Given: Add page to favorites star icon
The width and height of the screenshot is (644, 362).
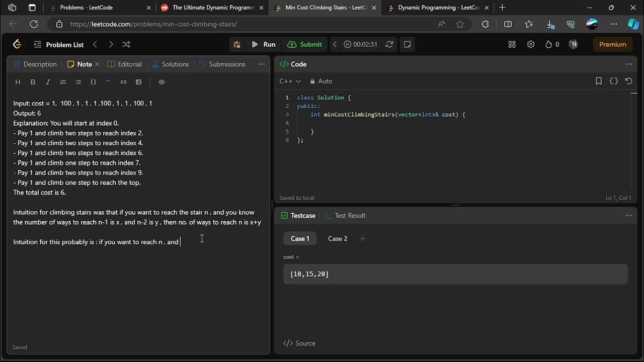Looking at the screenshot, I should (460, 24).
